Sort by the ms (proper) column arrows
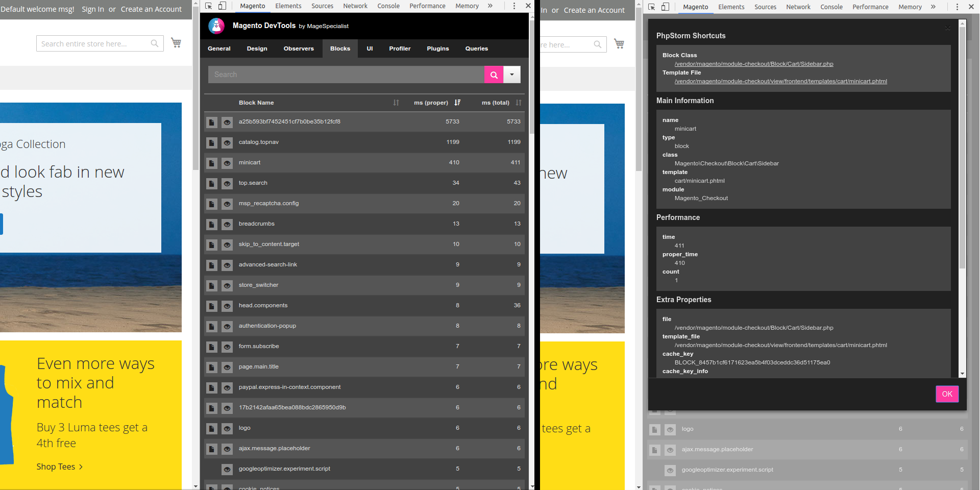The width and height of the screenshot is (980, 490). [457, 103]
